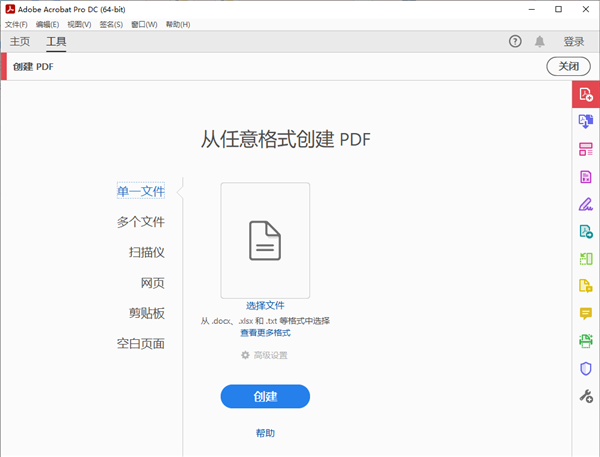
Task: Open the Export PDF tool in sidebar
Action: click(x=585, y=121)
